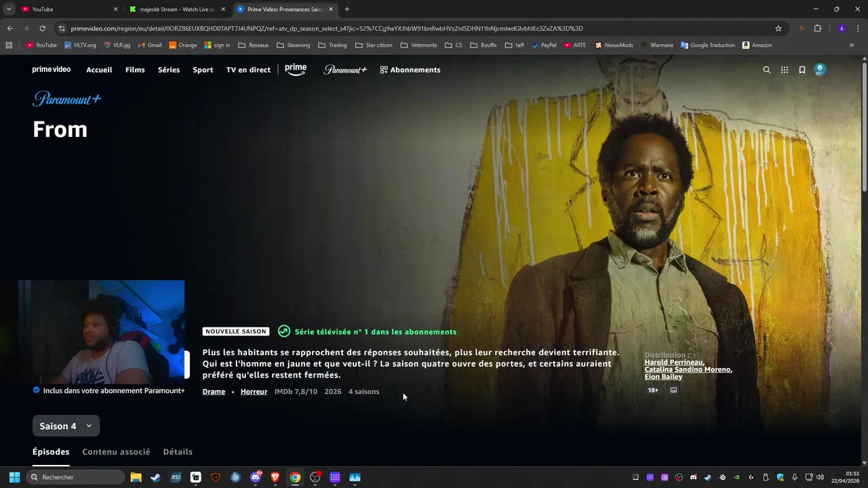Open Brave browser from taskbar
The image size is (868, 488).
coord(275,477)
